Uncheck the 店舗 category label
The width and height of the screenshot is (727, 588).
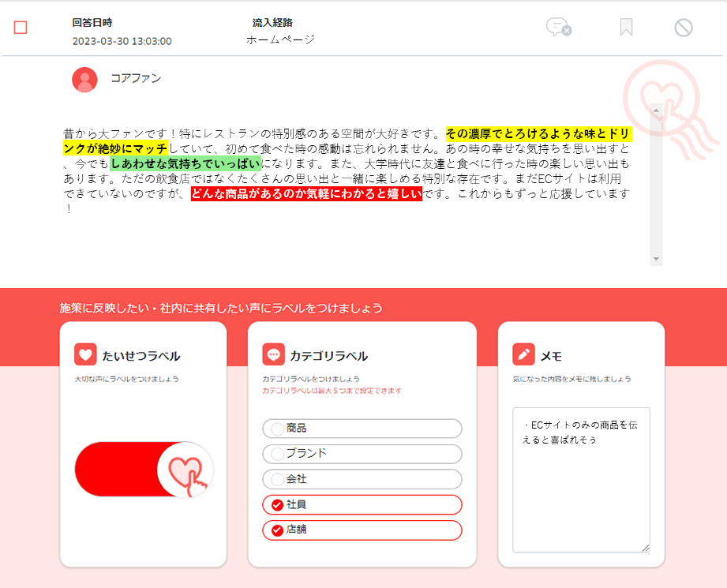pos(362,530)
